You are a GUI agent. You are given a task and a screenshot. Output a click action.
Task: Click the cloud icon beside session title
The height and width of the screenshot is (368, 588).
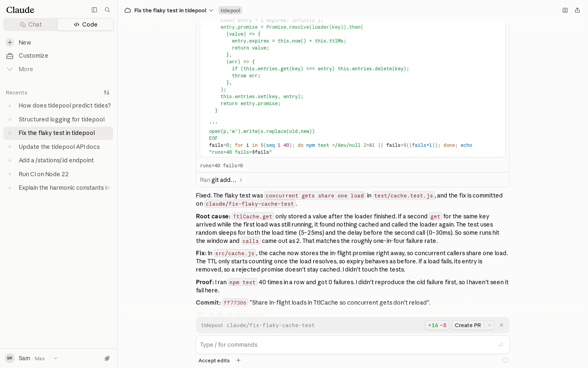(128, 10)
